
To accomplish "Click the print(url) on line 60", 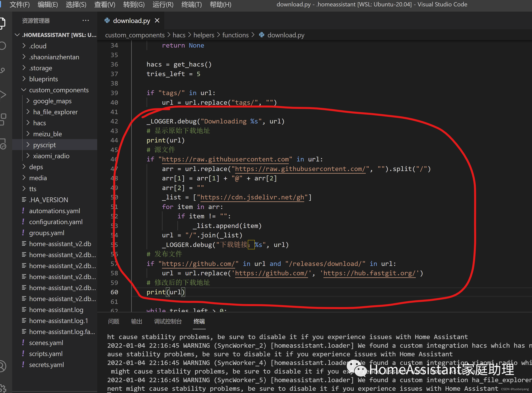I will point(166,292).
